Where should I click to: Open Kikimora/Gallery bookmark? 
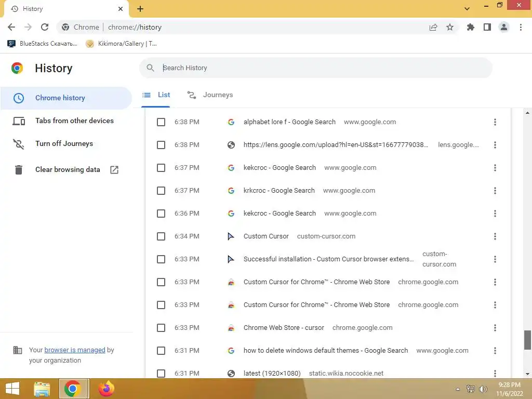pos(121,44)
